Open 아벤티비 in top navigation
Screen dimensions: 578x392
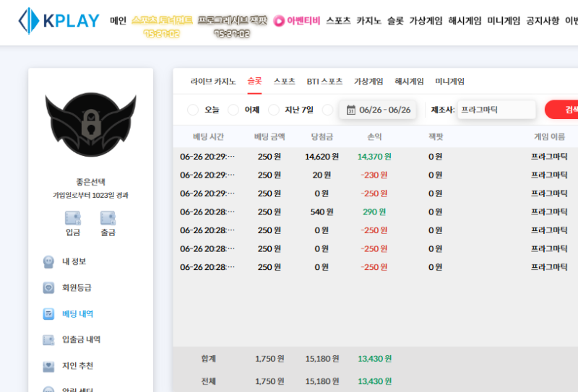pos(303,21)
